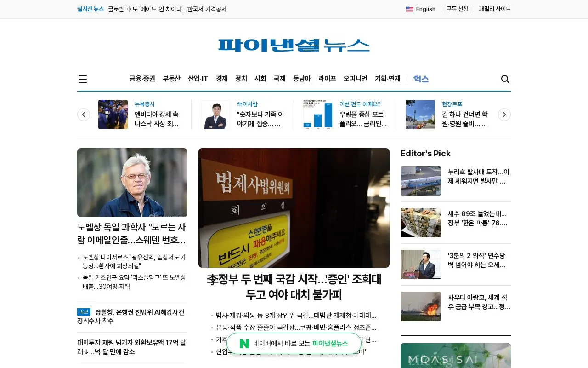
Task: Go to the 경제 section
Action: pos(222,79)
